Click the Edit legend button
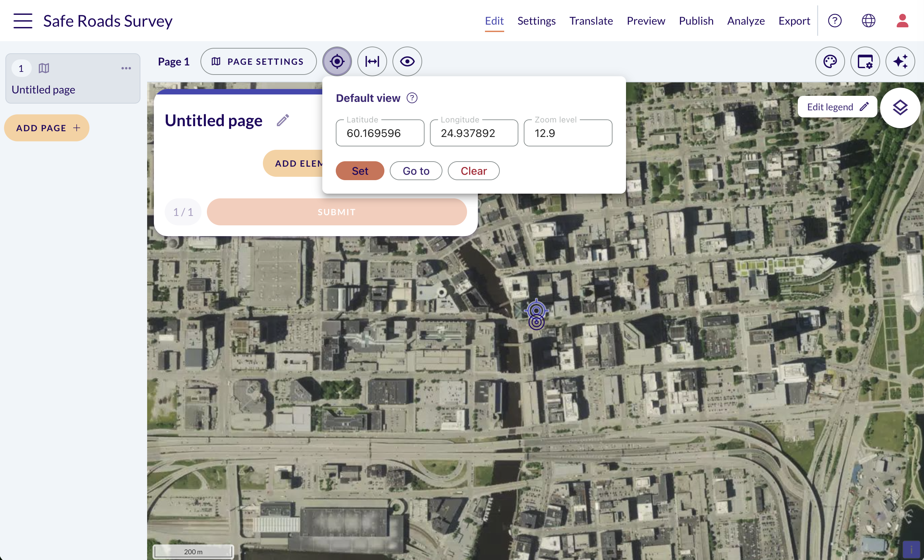The height and width of the screenshot is (560, 924). click(837, 107)
